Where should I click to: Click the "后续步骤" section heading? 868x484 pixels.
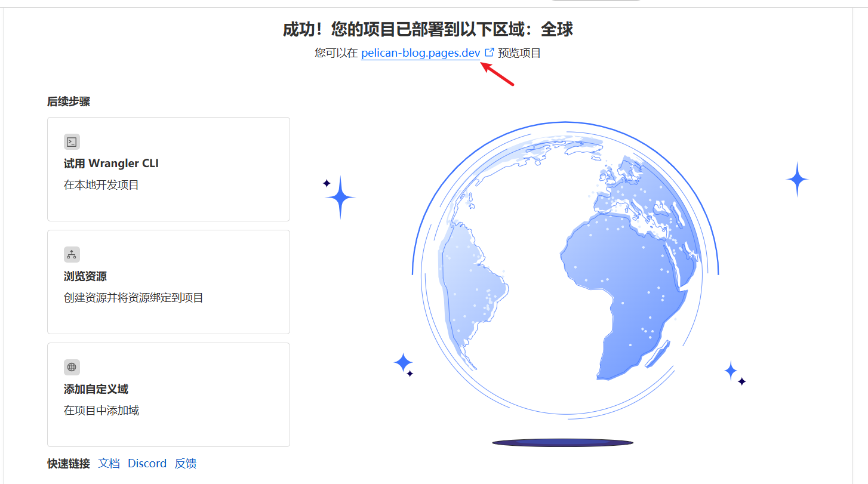(69, 101)
